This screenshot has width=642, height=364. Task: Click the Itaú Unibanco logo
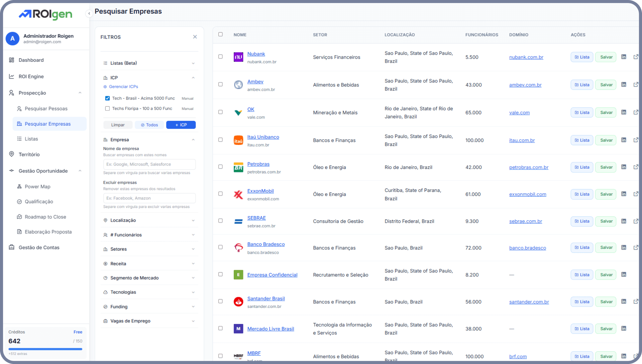point(238,140)
